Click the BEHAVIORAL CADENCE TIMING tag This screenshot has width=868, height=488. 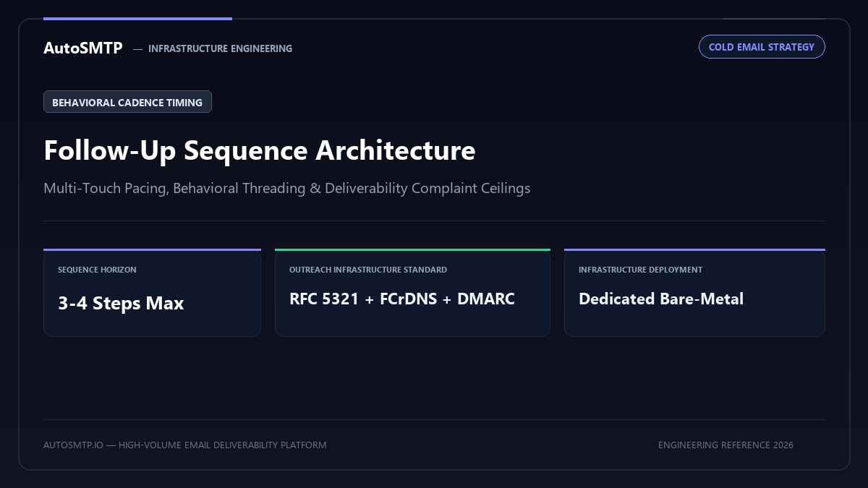point(127,102)
